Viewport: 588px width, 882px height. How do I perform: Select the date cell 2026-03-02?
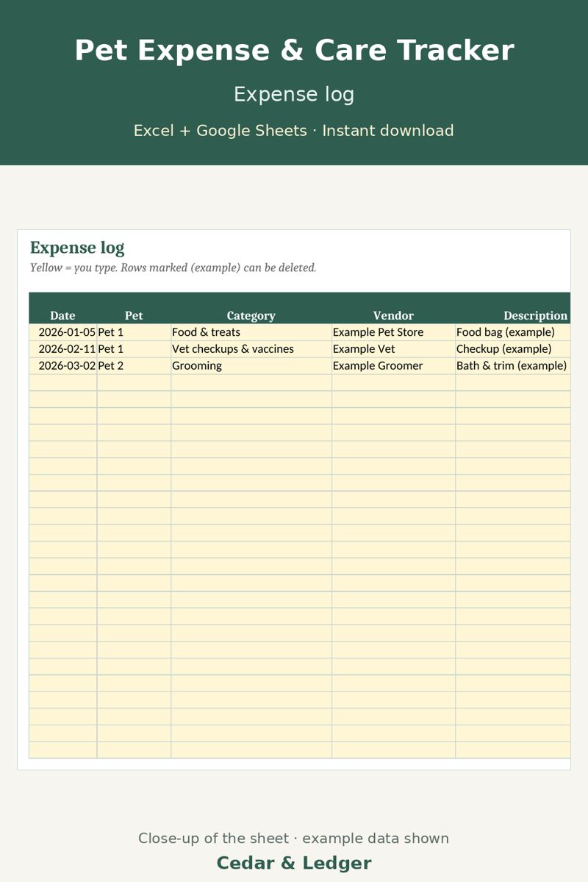[x=62, y=365]
